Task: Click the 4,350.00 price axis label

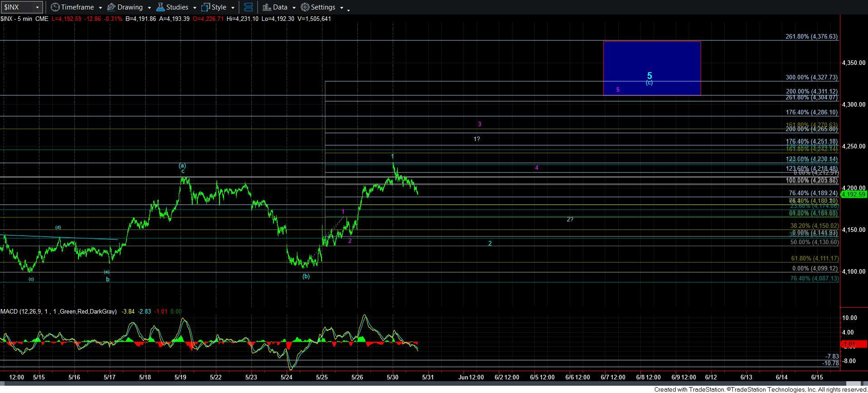Action: point(853,63)
